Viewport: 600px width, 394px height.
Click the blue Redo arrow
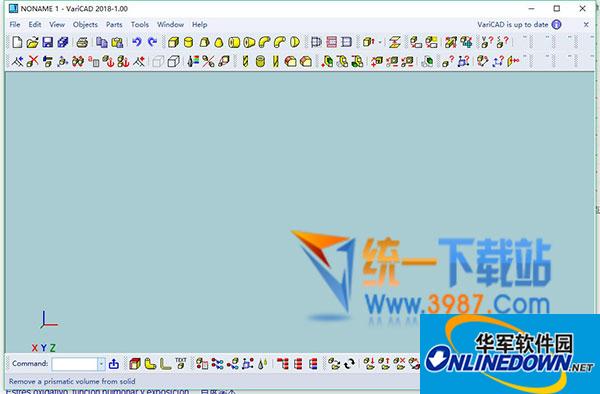(152, 42)
